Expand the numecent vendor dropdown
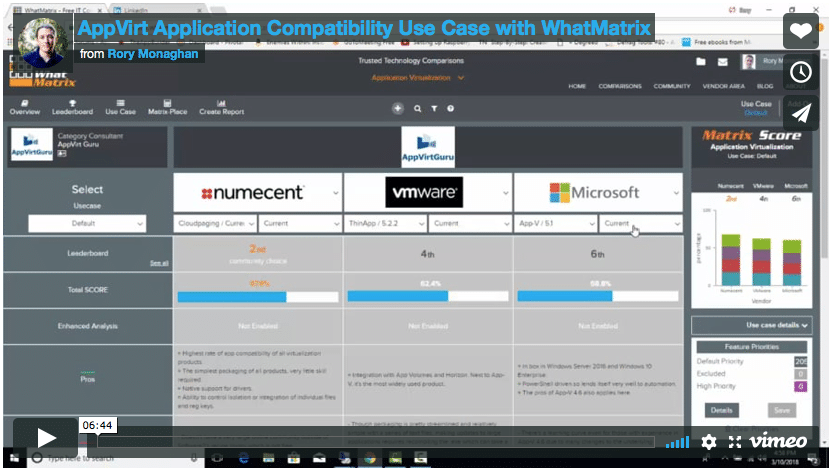Image resolution: width=829 pixels, height=468 pixels. (336, 193)
